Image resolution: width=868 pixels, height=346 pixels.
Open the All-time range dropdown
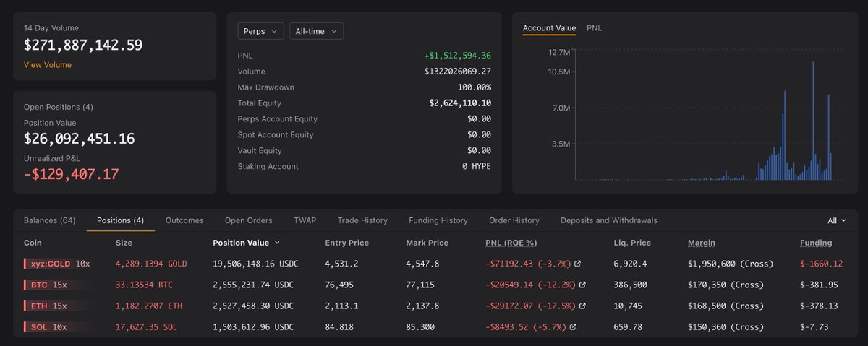[316, 31]
